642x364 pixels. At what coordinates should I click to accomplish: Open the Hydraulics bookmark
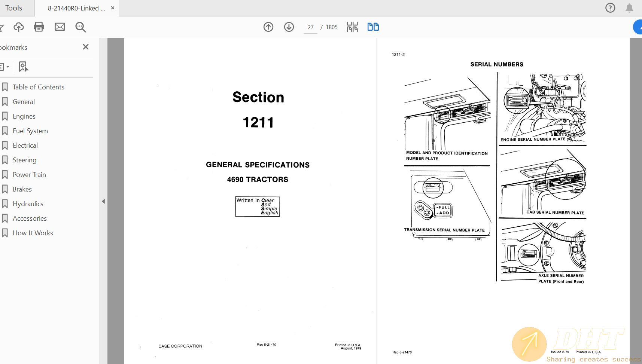point(28,204)
